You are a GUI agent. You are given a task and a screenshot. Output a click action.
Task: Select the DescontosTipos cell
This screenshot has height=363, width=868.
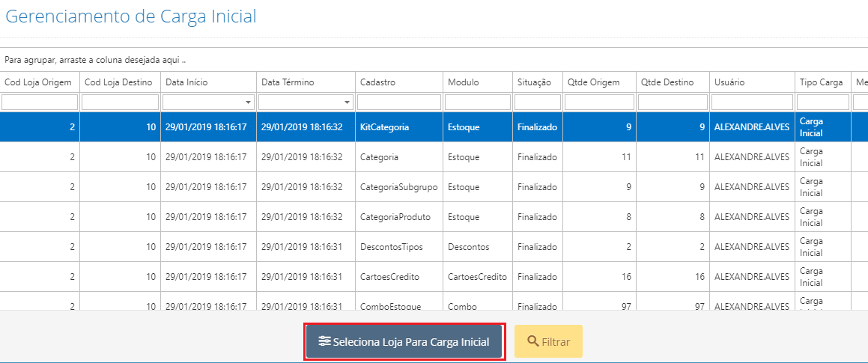click(x=399, y=247)
